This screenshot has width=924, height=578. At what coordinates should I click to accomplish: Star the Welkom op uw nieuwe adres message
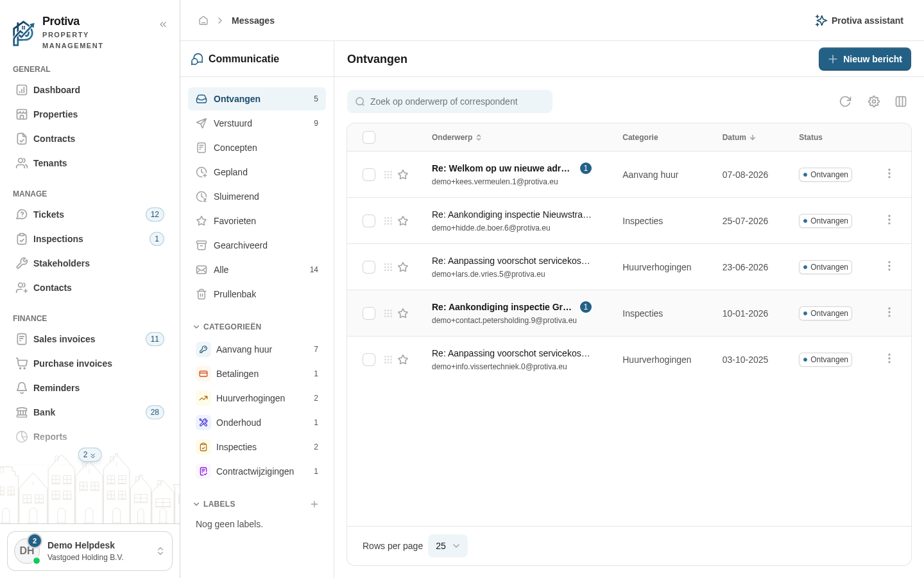point(403,175)
